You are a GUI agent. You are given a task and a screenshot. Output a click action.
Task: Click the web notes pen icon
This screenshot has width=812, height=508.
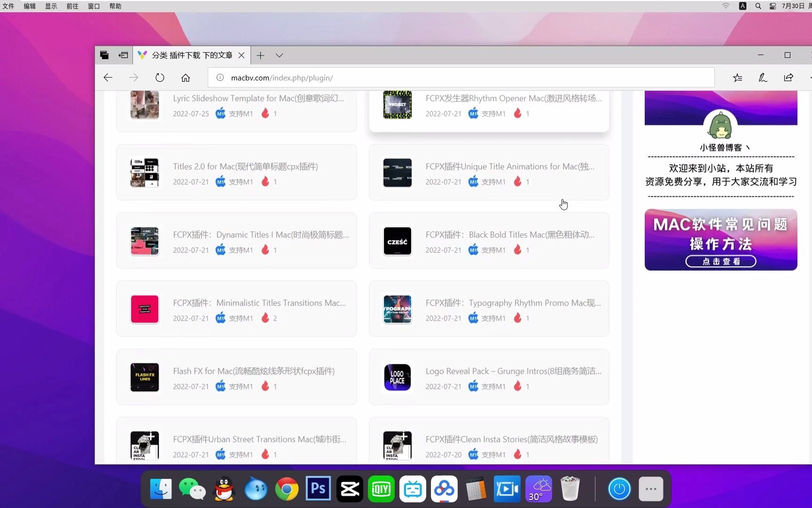pyautogui.click(x=763, y=78)
